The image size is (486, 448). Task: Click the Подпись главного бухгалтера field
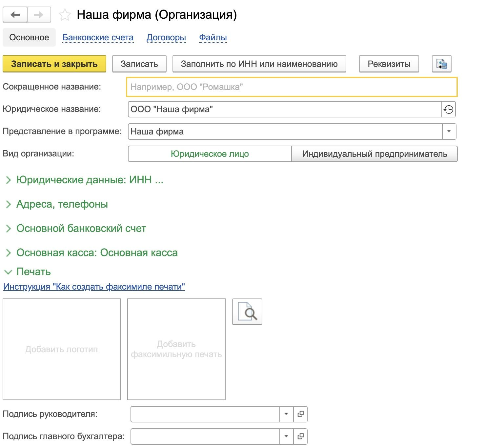point(205,436)
